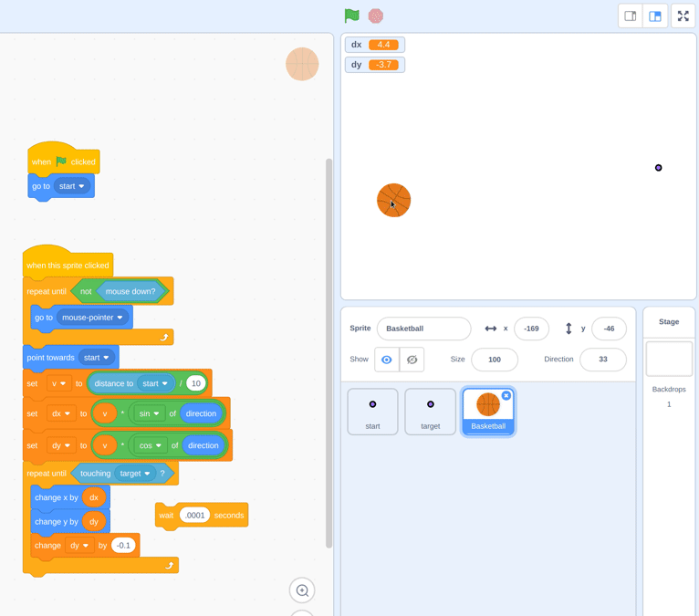Viewport: 699px width, 616px height.
Task: Edit the sprite Direction field
Action: pyautogui.click(x=602, y=360)
